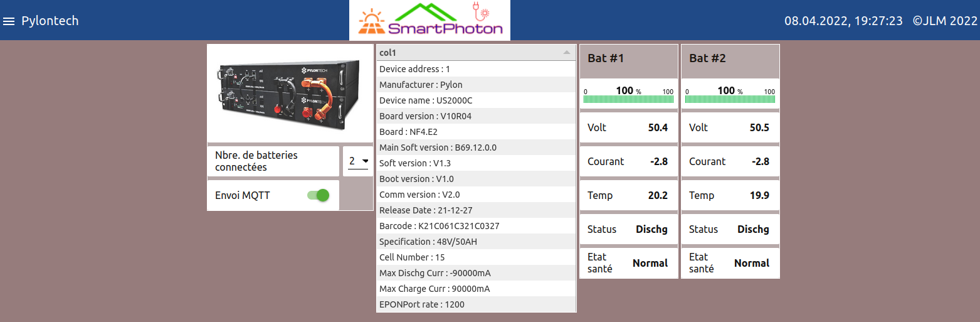Click the date and time display

(843, 21)
